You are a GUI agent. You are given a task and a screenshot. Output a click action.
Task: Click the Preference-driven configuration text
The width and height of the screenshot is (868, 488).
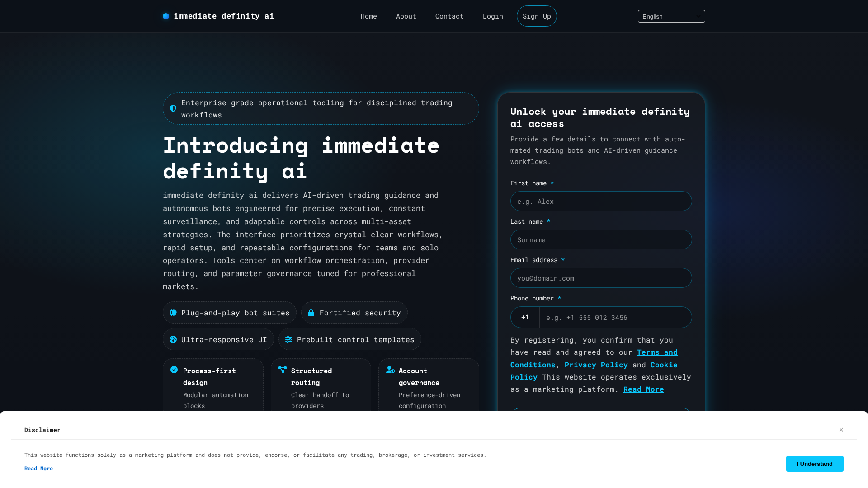pos(429,400)
